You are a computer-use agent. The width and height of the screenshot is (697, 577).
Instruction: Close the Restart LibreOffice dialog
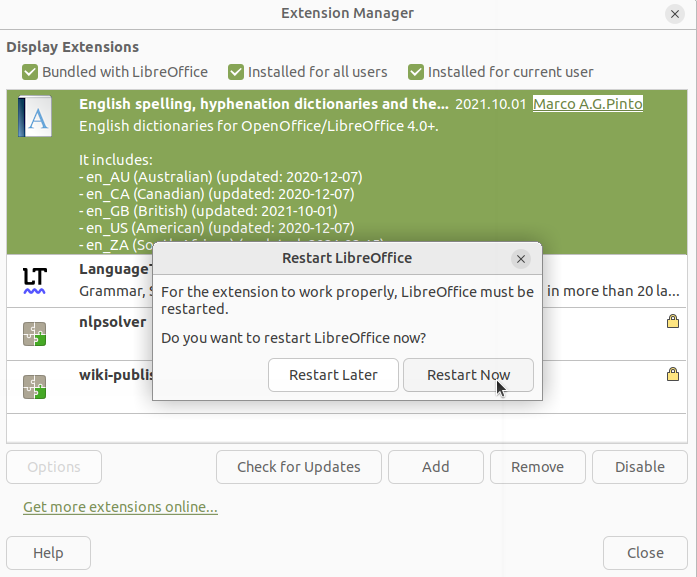[521, 259]
